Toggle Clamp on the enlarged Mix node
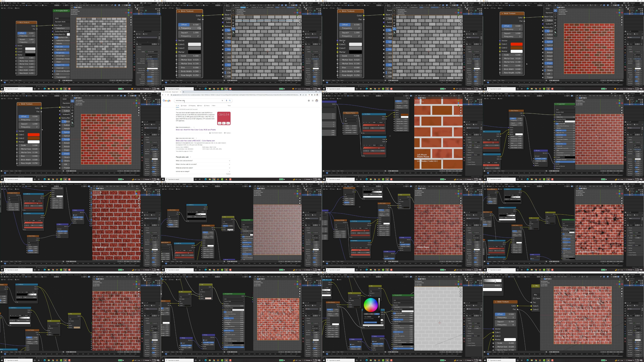Image resolution: width=644 pixels, height=362 pixels. 534,298
